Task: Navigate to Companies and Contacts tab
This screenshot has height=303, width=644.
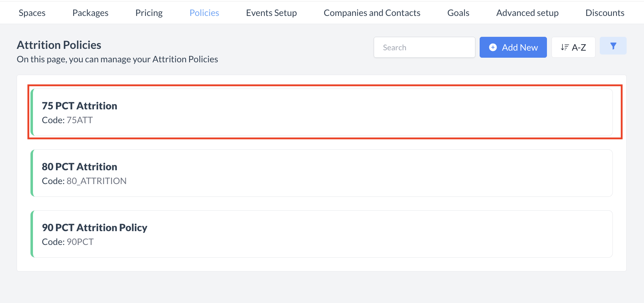Action: (372, 13)
